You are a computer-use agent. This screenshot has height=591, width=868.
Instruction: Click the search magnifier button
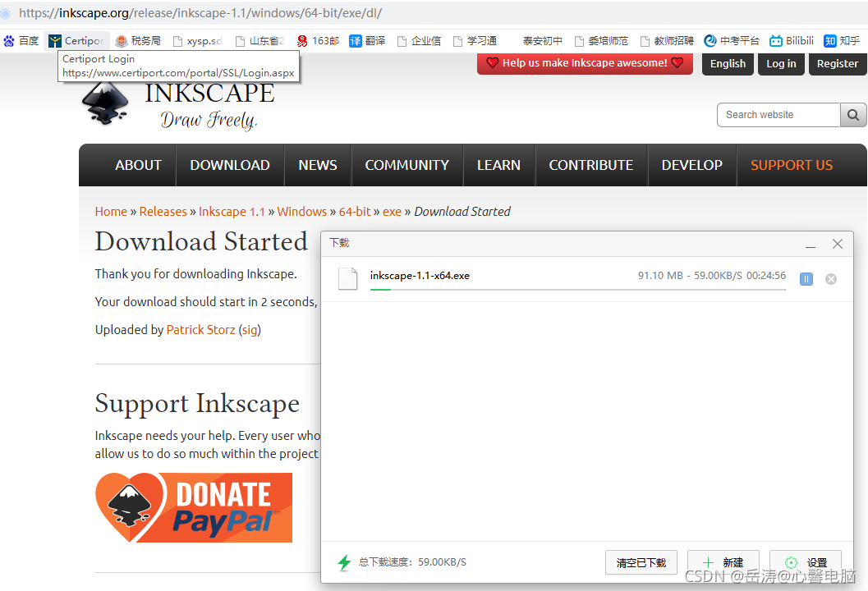click(x=853, y=115)
